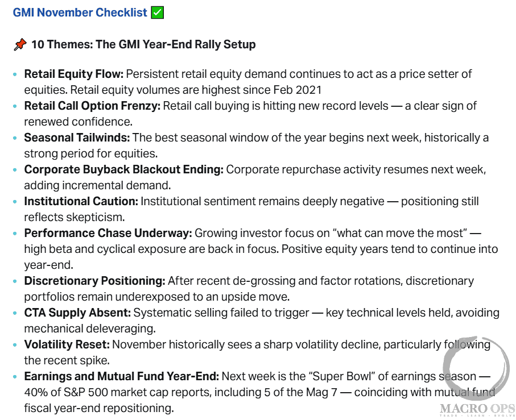Click the "Seasonal Tailwinds" bold label
The image size is (516, 420).
77,138
